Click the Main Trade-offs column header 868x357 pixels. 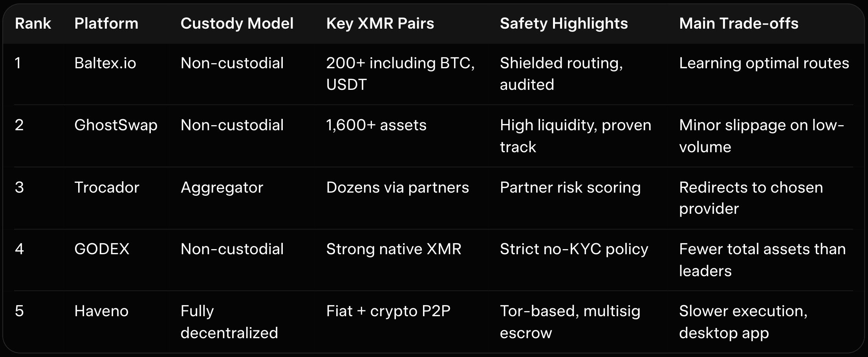coord(738,24)
